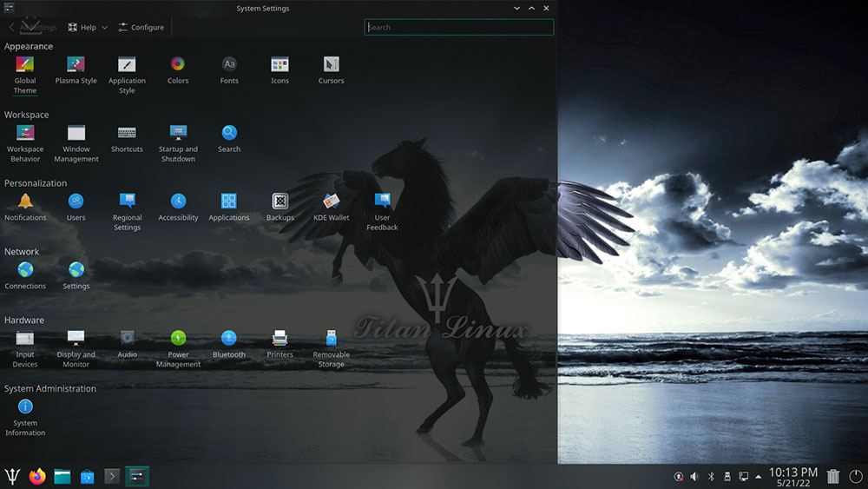Click the Configure toolbar button
Screen dimensions: 868x489
141,27
